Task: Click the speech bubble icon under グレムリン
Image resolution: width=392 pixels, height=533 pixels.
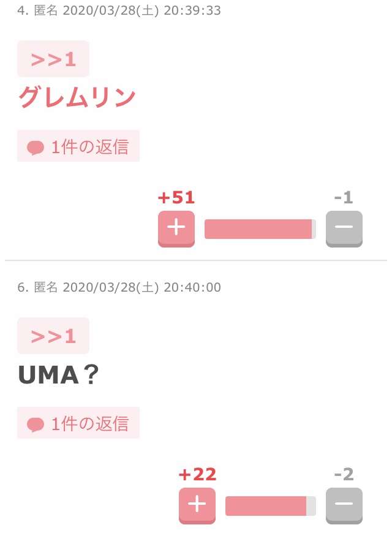Action: pos(36,148)
